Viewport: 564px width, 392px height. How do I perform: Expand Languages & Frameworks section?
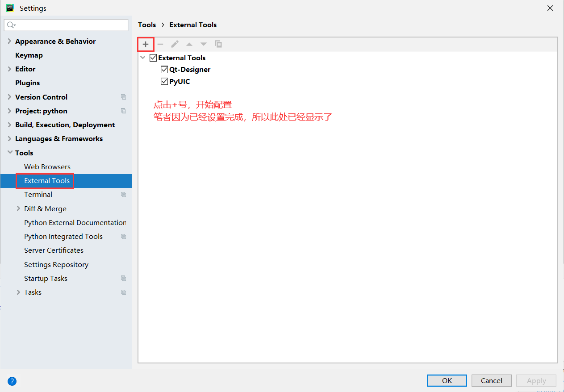click(10, 139)
